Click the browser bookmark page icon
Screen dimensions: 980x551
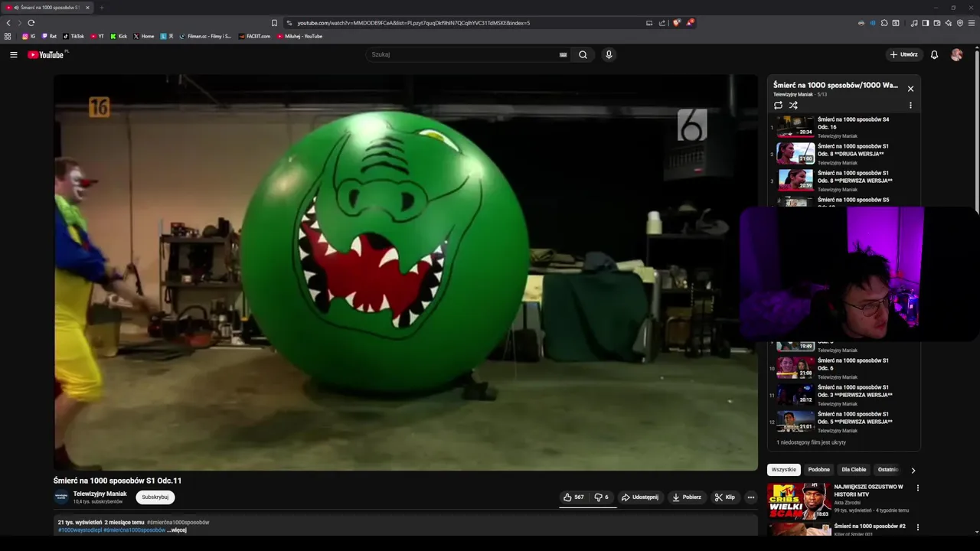point(274,23)
